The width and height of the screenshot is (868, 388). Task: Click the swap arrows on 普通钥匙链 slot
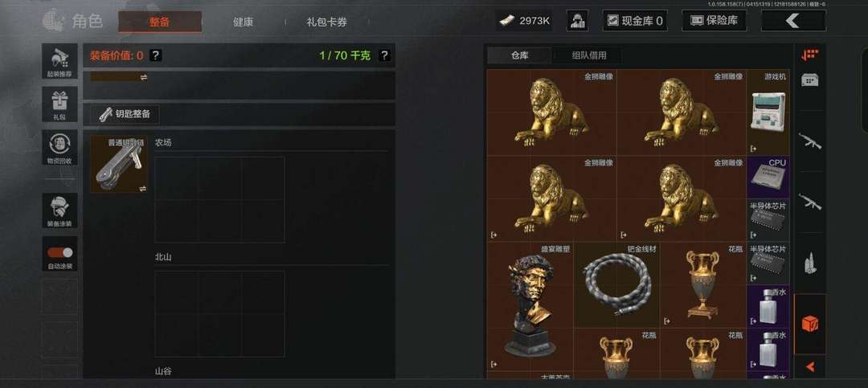click(x=143, y=188)
